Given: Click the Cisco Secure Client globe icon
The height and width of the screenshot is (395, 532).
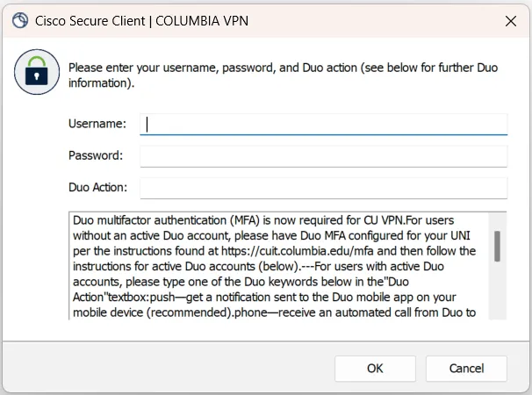Looking at the screenshot, I should point(20,21).
